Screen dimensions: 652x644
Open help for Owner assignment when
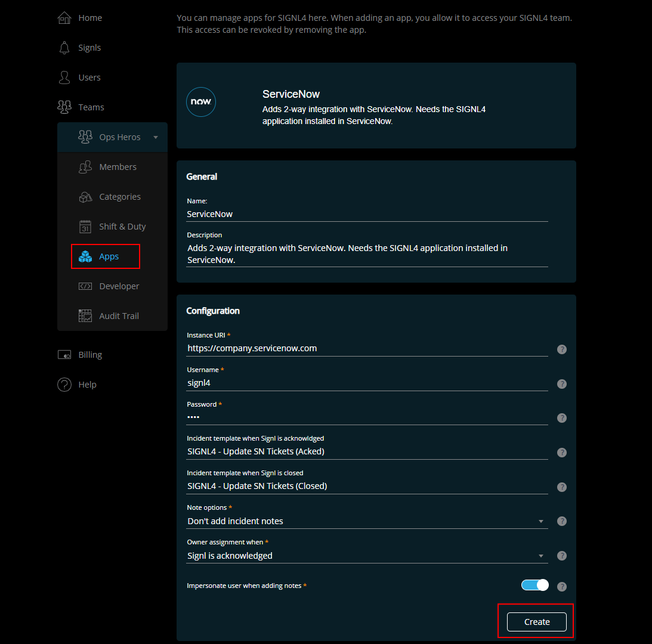point(562,555)
